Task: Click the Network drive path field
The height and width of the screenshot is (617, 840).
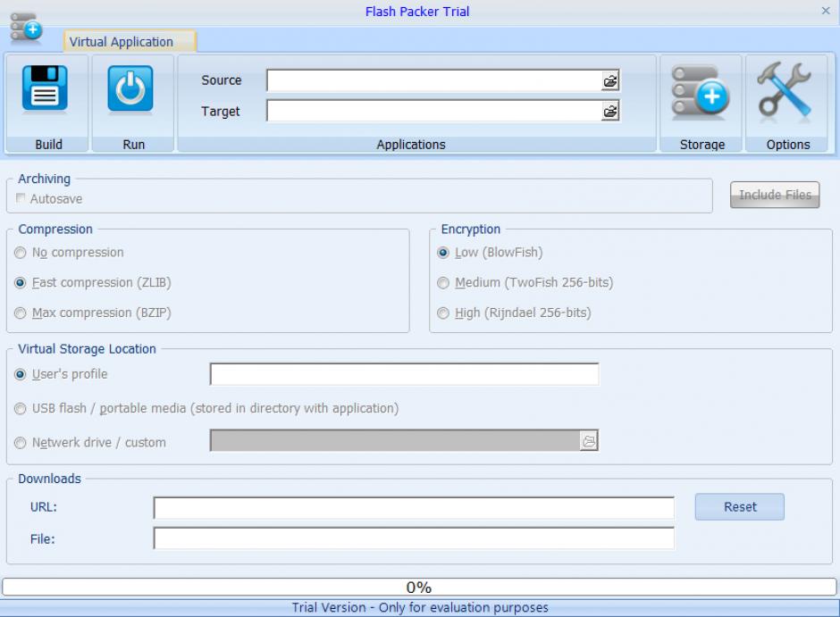Action: (x=395, y=441)
